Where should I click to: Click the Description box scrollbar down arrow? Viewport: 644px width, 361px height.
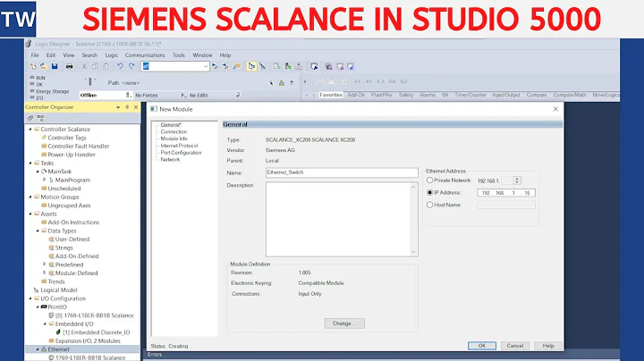point(413,252)
